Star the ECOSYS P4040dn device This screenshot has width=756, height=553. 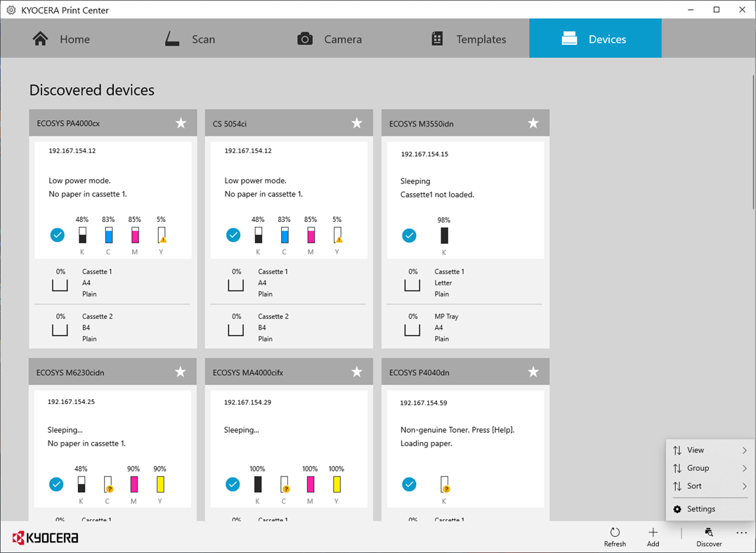pyautogui.click(x=533, y=371)
